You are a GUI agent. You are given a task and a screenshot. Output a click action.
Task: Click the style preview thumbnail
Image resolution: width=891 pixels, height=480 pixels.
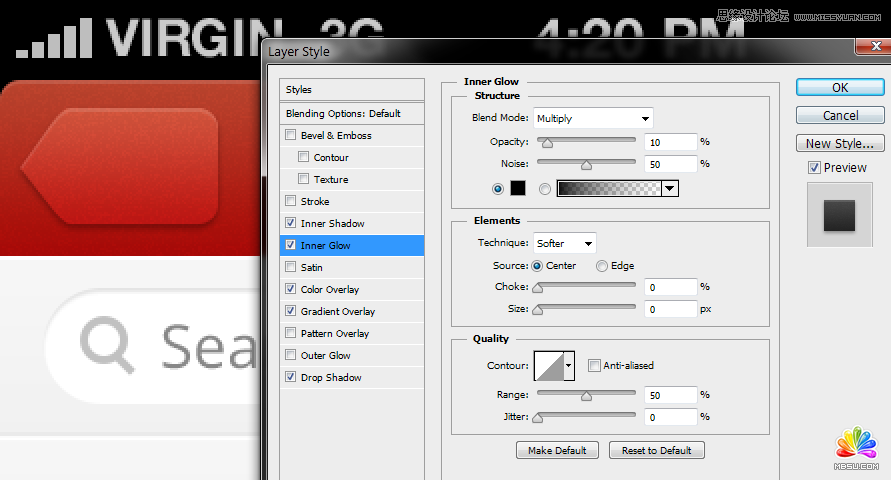click(840, 214)
